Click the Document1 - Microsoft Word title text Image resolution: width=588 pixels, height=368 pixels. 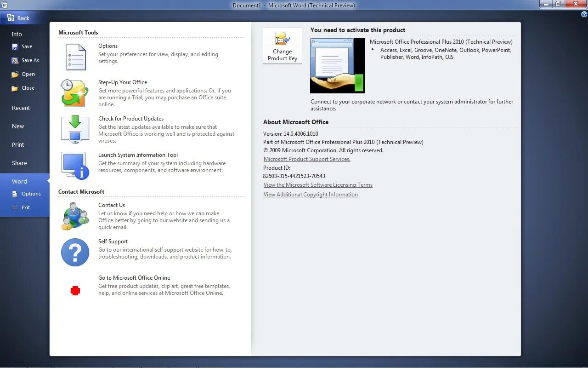pos(294,6)
